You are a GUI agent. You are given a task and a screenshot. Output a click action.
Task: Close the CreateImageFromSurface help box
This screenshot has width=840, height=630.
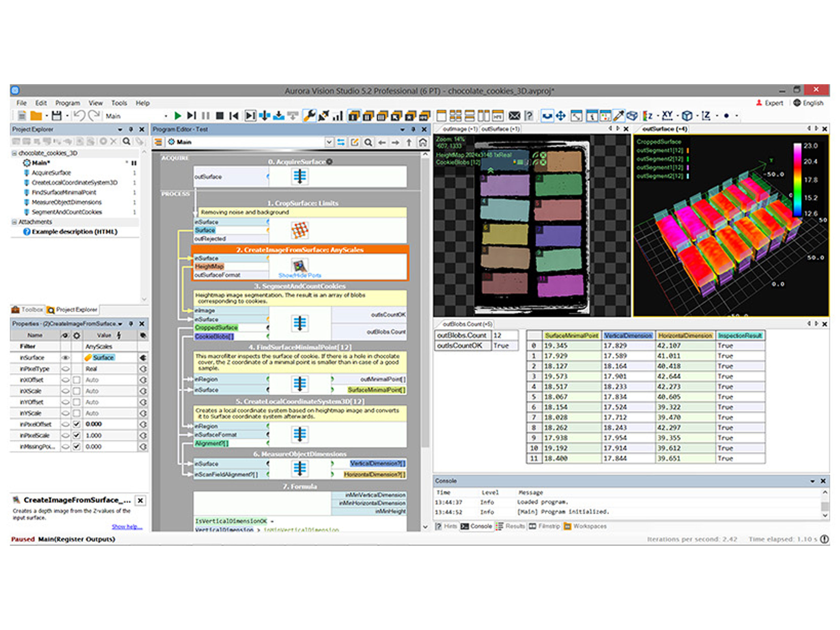(x=140, y=500)
